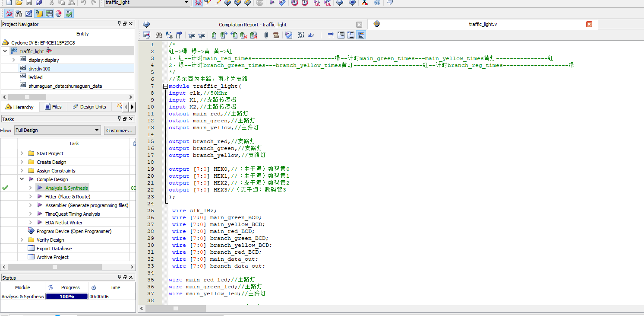Click the green checkmark icon in main toolbar
The image size is (644, 316).
click(x=69, y=13)
